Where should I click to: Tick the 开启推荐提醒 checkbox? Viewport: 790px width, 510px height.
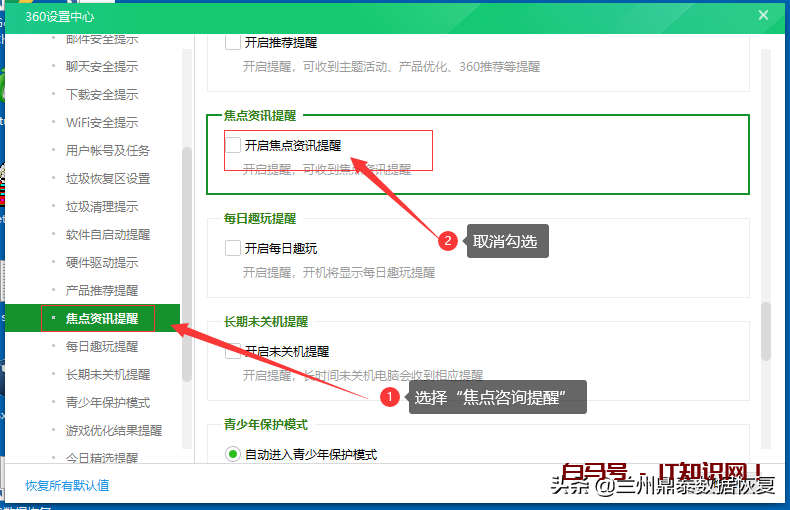point(233,42)
